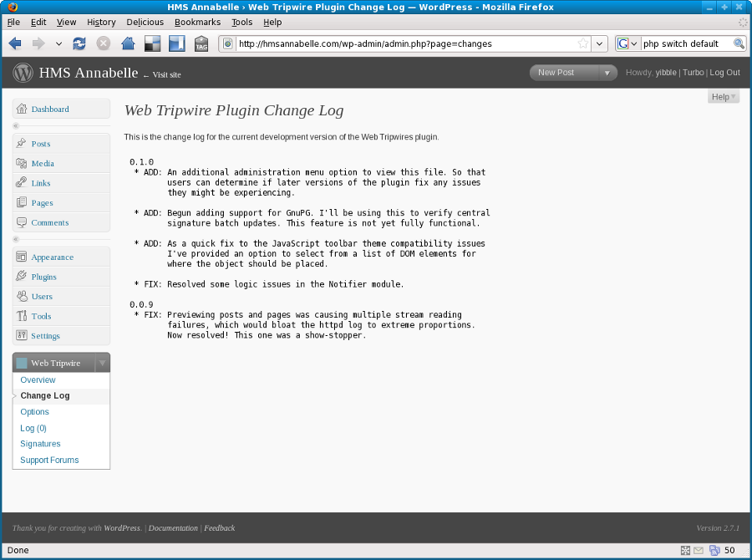This screenshot has width=752, height=560.
Task: Click the search magnifier icon
Action: pyautogui.click(x=739, y=43)
